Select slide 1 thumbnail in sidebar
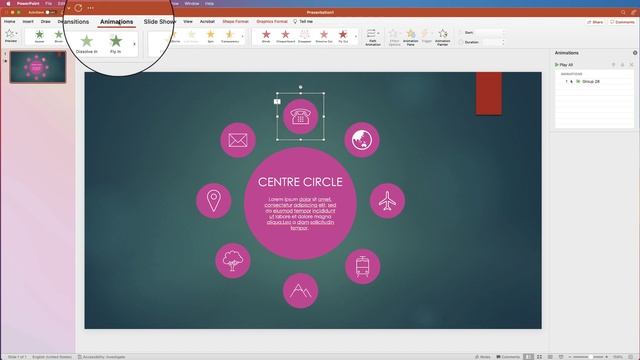Viewport: 640px width, 360px height. 38,67
